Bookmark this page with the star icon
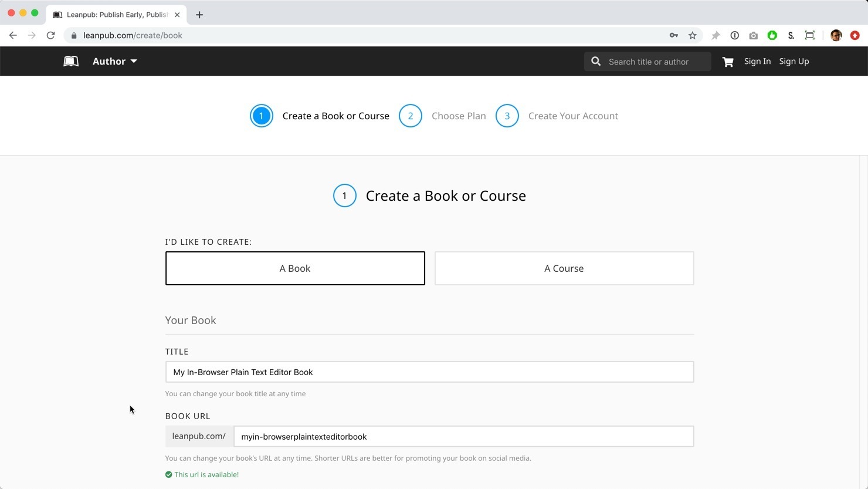The width and height of the screenshot is (868, 489). 693,35
